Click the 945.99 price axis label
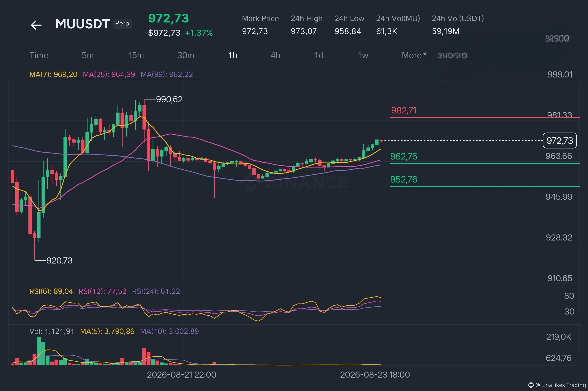Image resolution: width=588 pixels, height=391 pixels. pyautogui.click(x=559, y=197)
